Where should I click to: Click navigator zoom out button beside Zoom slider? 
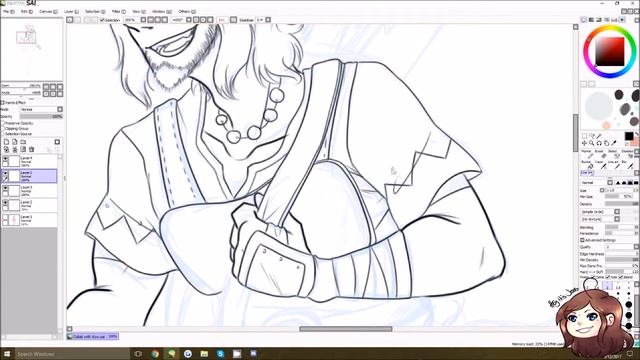pyautogui.click(x=46, y=87)
